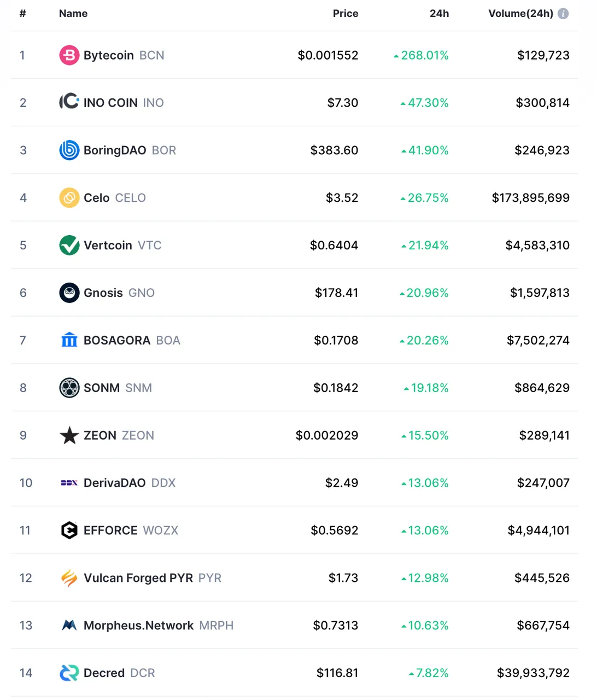Sort by the Volume(24h) column header
This screenshot has width=597, height=700.
pyautogui.click(x=520, y=14)
